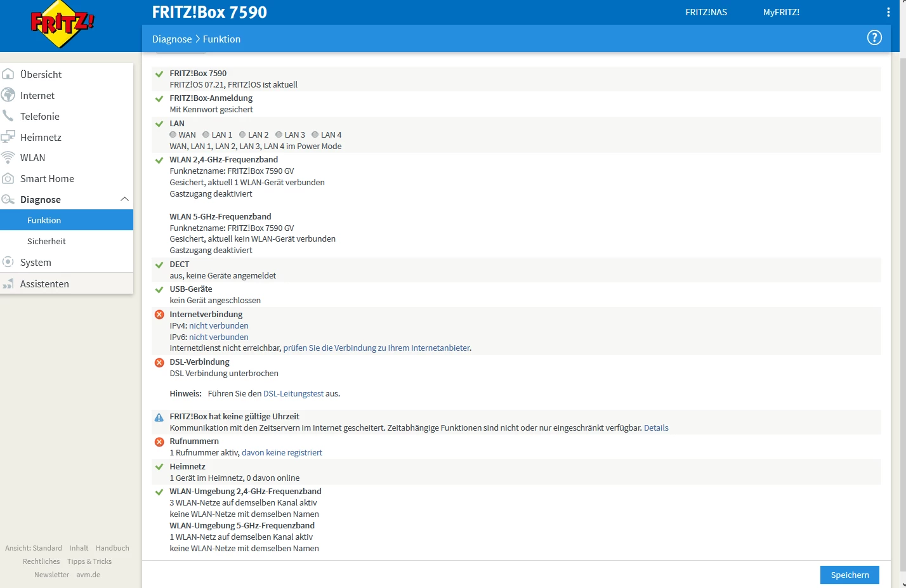Click the green check beside WLAN 2,4-GHz-Frequenzband

click(x=159, y=160)
